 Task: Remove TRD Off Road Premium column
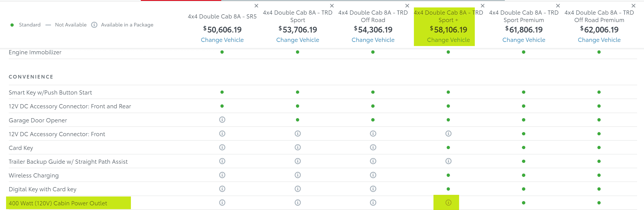(633, 6)
